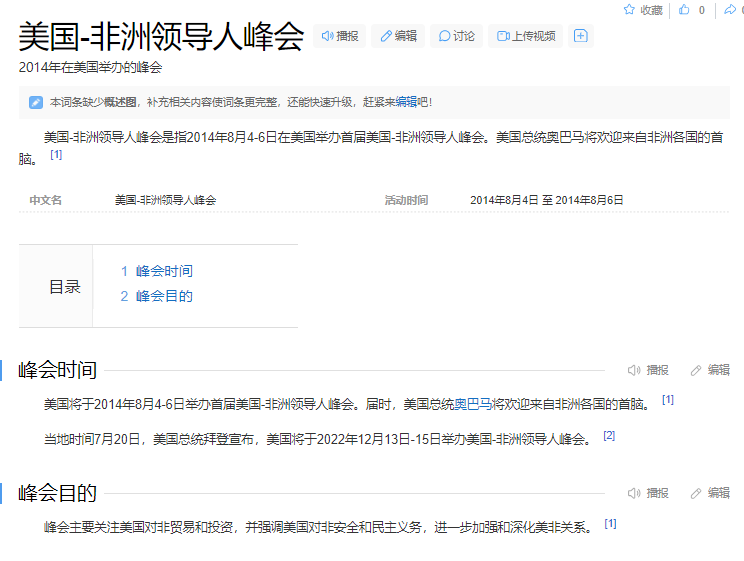This screenshot has width=744, height=561.
Task: Click 播报 in the 峰会时间 section header
Action: coord(648,370)
